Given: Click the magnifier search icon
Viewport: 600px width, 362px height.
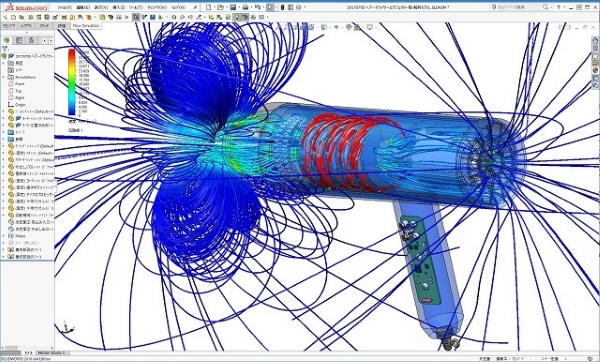Looking at the screenshot, I should [545, 7].
